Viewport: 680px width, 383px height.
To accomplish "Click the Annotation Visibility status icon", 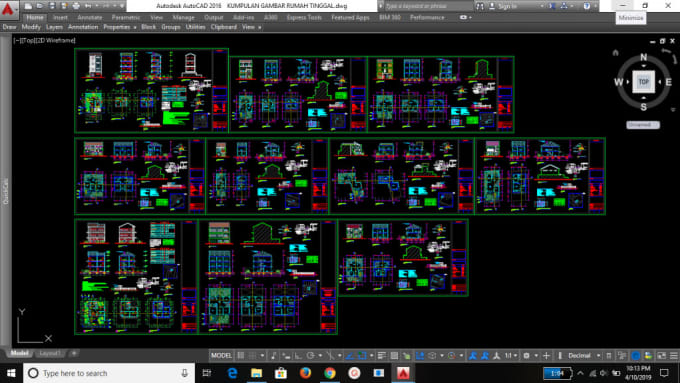I will (473, 356).
